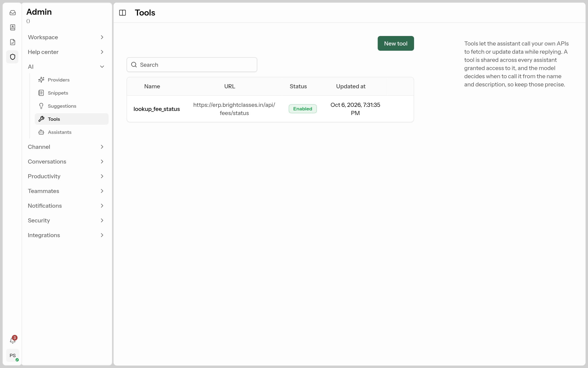Image resolution: width=588 pixels, height=368 pixels.
Task: Expand the Teammates section
Action: click(x=66, y=191)
